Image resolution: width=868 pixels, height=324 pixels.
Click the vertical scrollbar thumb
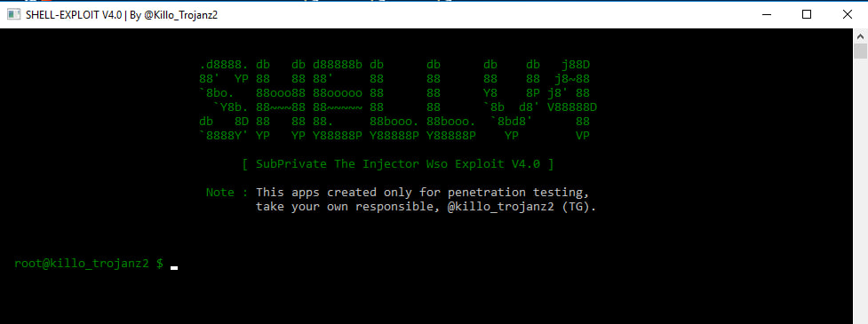pos(860,51)
